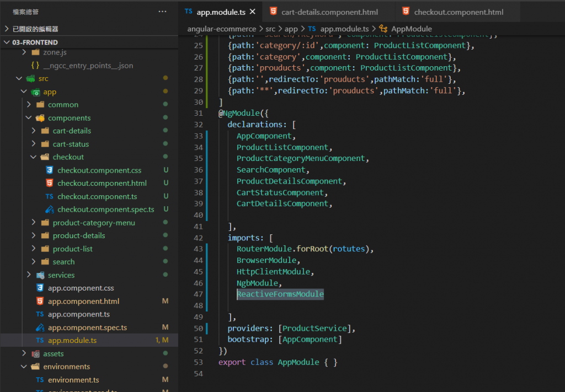Screen dimensions: 565x392
Task: Click the CSS icon beside checkout.component.css
Action: (x=49, y=170)
